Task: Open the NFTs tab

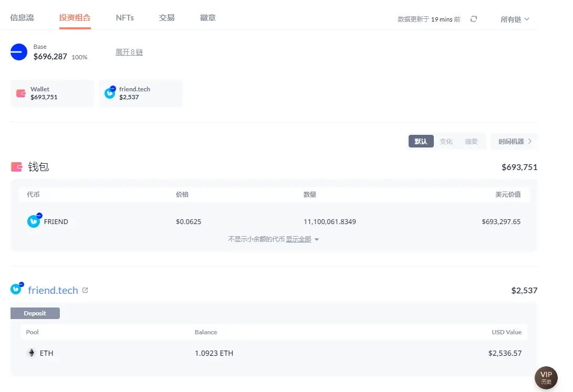Action: pyautogui.click(x=124, y=17)
